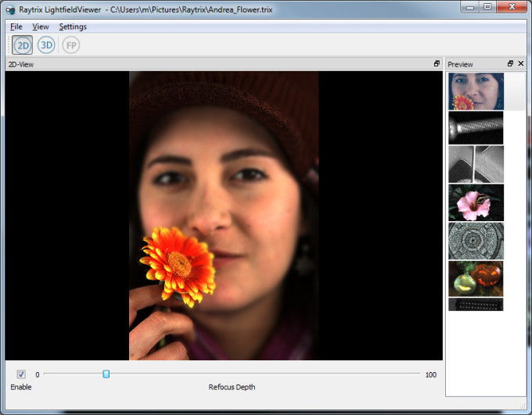Viewport: 532px width, 415px height.
Task: Select the woman with flower thumbnail
Action: tap(476, 91)
